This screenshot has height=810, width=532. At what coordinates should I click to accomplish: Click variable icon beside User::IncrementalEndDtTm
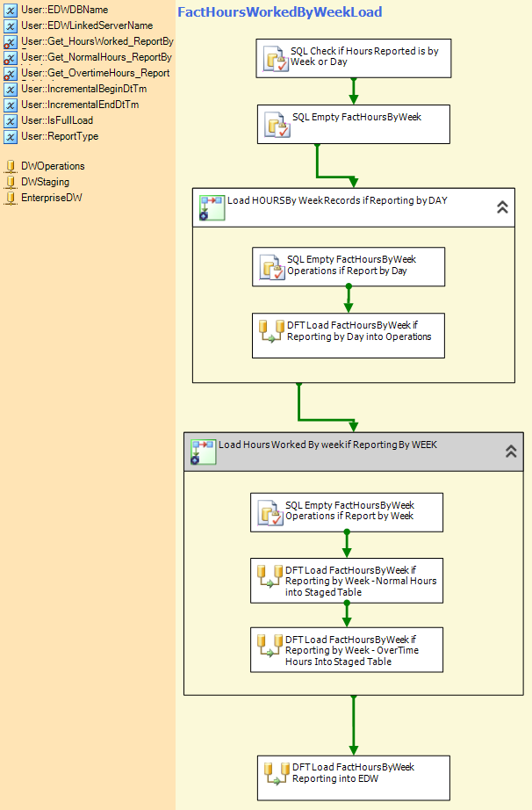11,105
